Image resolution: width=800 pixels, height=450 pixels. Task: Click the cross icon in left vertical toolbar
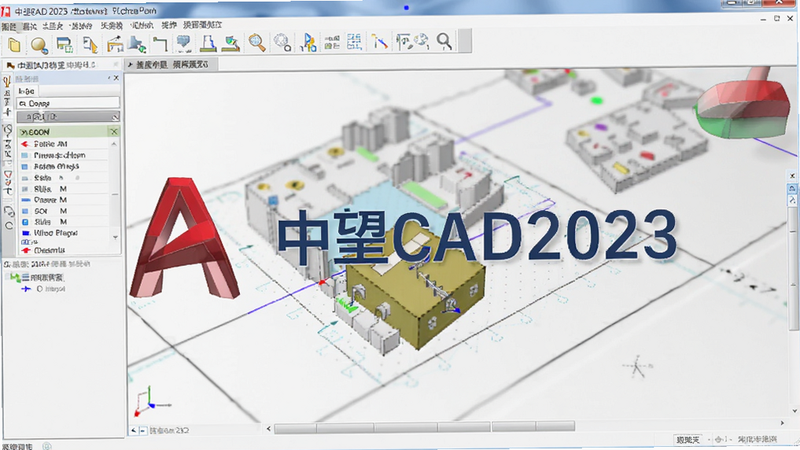click(x=7, y=112)
